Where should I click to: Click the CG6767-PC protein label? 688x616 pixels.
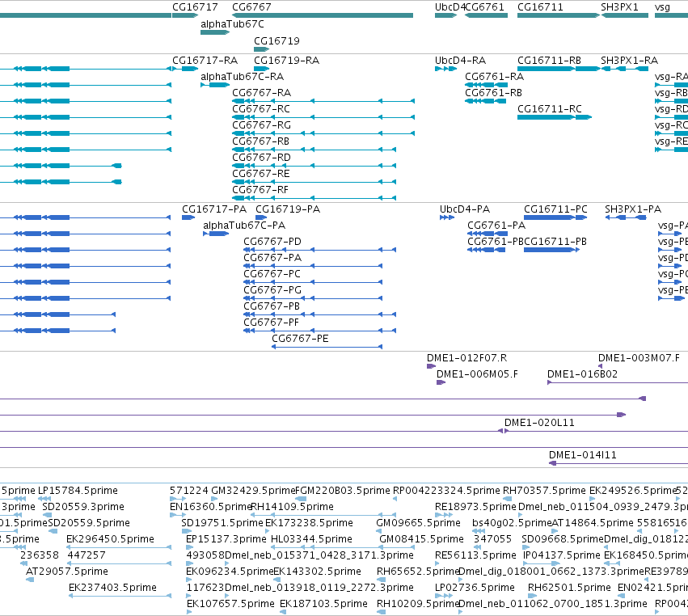pos(272,274)
